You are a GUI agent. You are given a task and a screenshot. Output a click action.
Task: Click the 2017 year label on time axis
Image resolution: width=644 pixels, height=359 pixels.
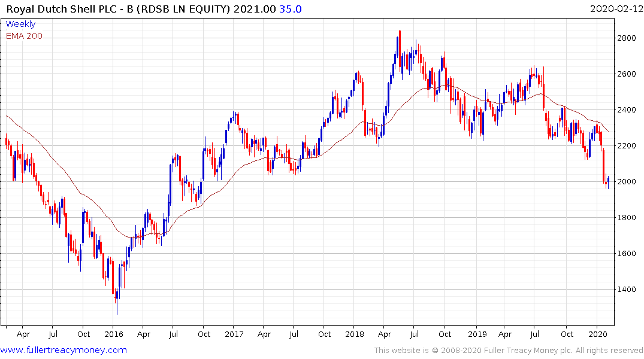(234, 334)
